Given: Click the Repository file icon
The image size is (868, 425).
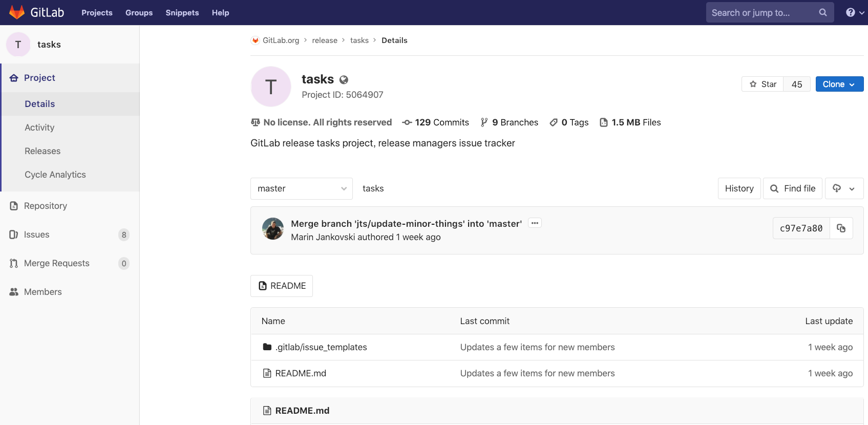Looking at the screenshot, I should (x=14, y=206).
